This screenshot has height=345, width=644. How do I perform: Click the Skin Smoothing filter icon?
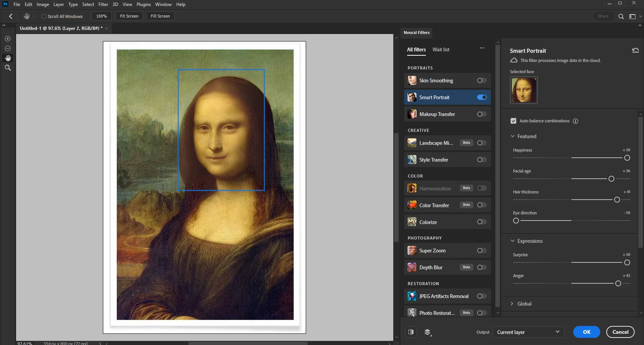tap(412, 80)
